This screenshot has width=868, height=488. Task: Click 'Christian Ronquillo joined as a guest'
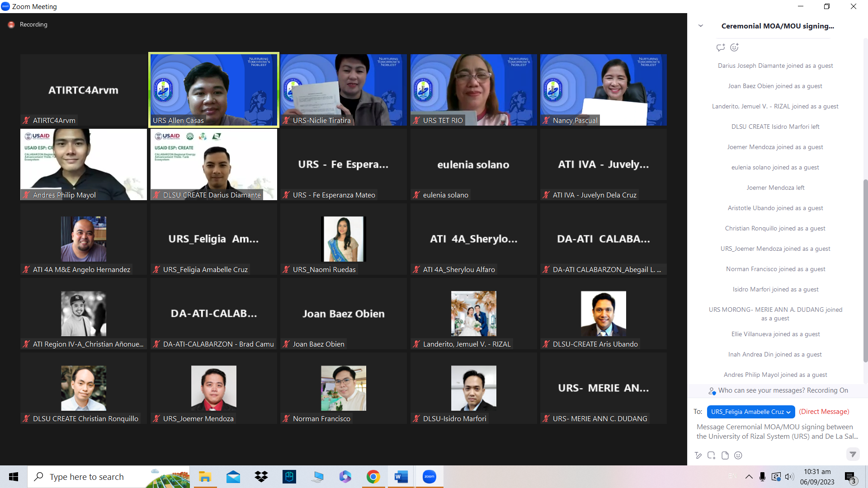(775, 228)
